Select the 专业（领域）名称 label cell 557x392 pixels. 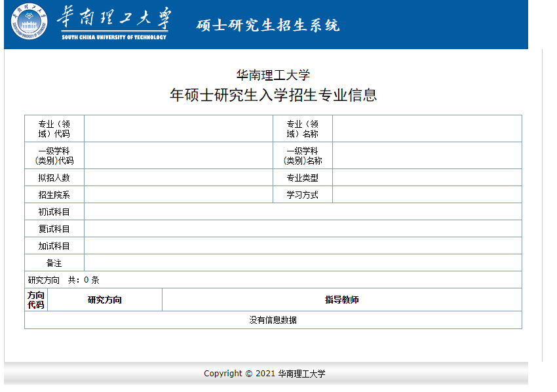[x=303, y=128]
